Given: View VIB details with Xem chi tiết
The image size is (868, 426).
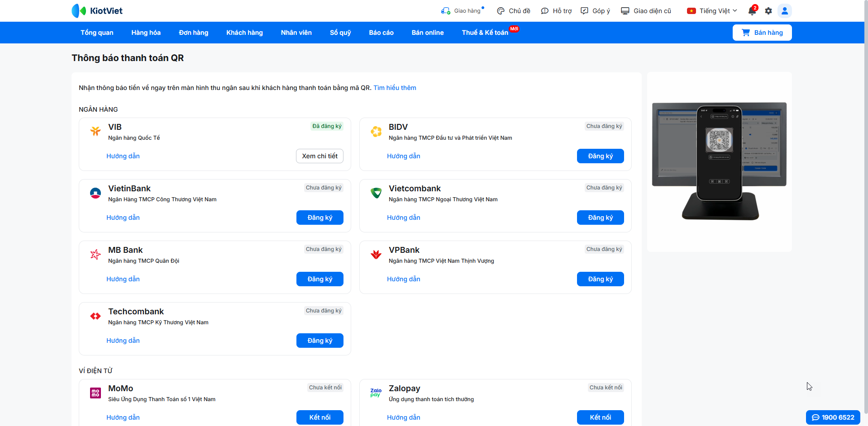Looking at the screenshot, I should click(320, 156).
